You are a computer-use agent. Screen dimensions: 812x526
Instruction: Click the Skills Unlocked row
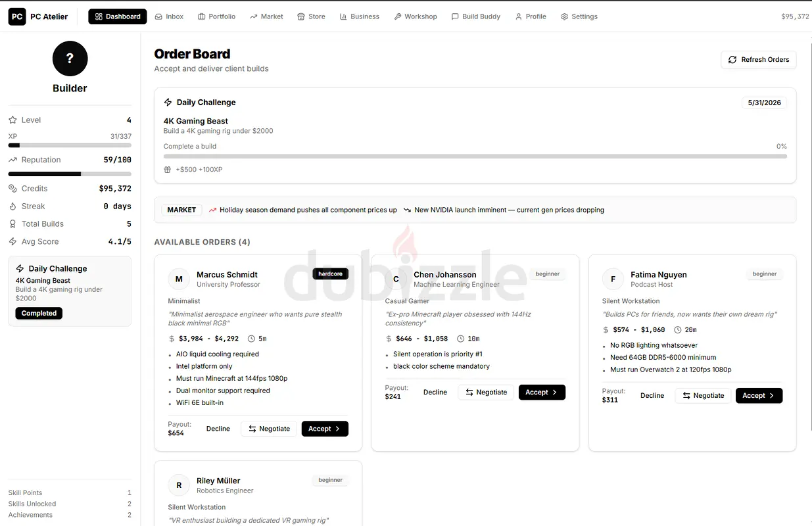tap(70, 504)
